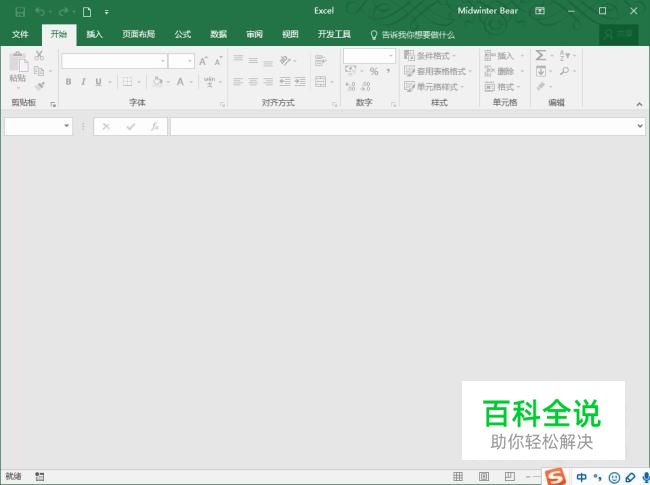This screenshot has height=485, width=650.
Task: Open the 条件格式 dropdown
Action: [430, 56]
